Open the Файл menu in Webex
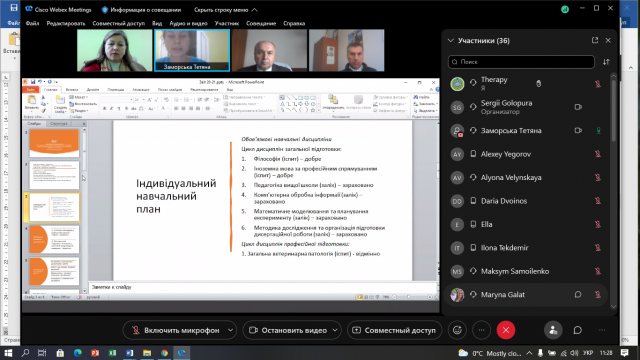 pyautogui.click(x=32, y=23)
